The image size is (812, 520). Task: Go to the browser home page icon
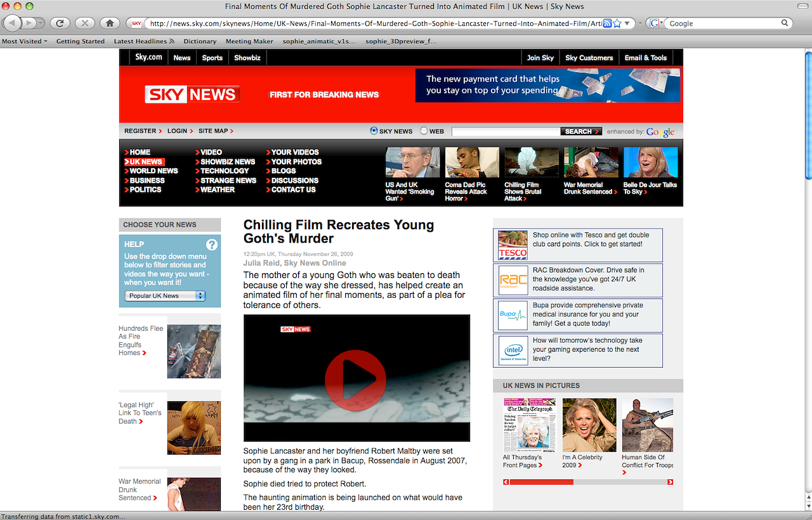pyautogui.click(x=110, y=23)
